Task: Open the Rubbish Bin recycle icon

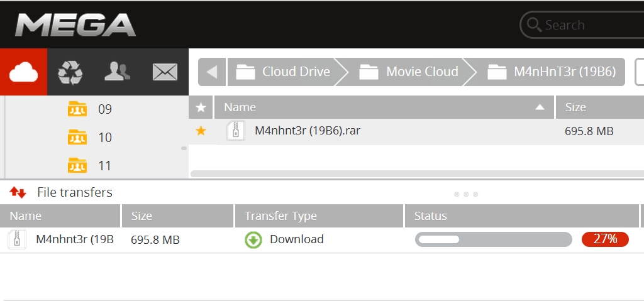Action: [x=70, y=72]
